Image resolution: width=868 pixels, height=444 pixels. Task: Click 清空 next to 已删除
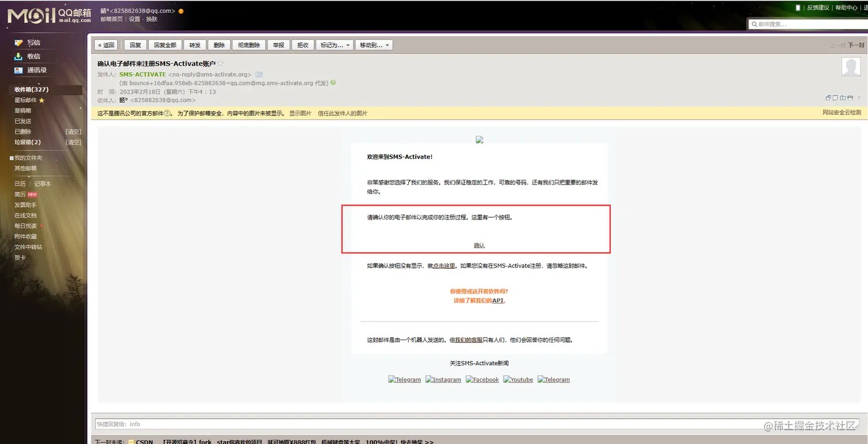[73, 132]
